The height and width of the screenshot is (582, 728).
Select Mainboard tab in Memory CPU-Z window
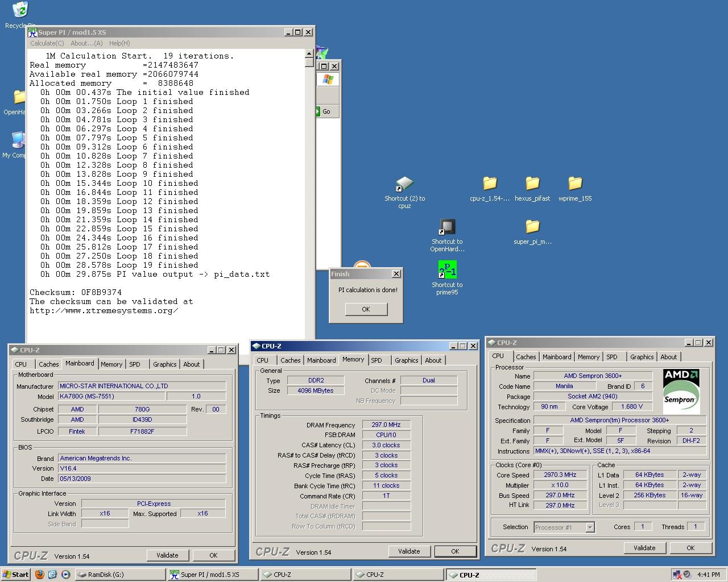click(321, 360)
